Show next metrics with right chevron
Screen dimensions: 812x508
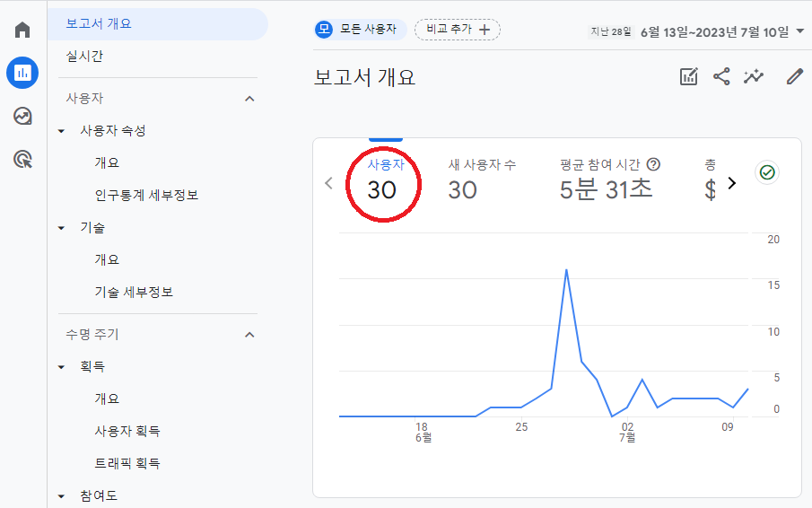pos(732,183)
